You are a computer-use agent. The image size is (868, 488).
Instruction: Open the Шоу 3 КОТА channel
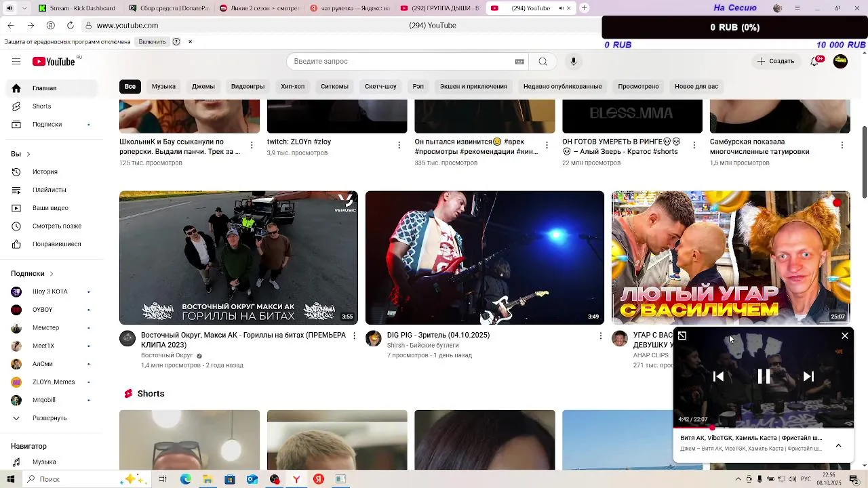[51, 292]
